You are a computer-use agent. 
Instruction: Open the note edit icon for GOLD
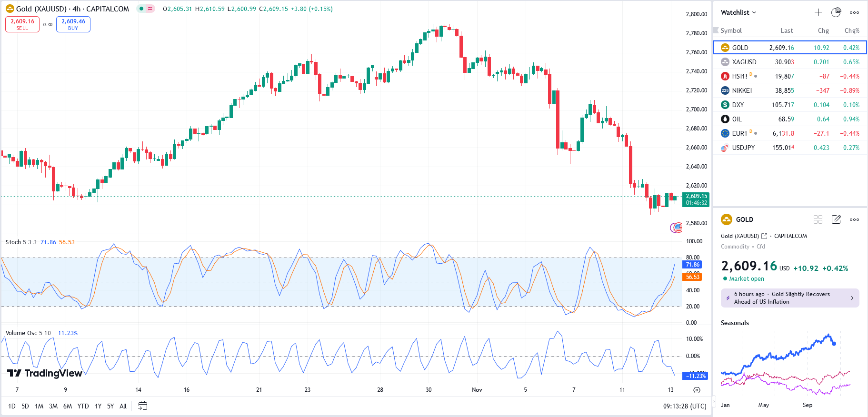[x=836, y=219]
